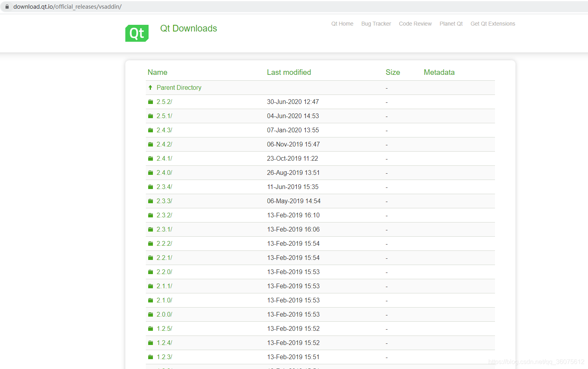
Task: Click the folder icon beside 2.2.2/
Action: (151, 244)
